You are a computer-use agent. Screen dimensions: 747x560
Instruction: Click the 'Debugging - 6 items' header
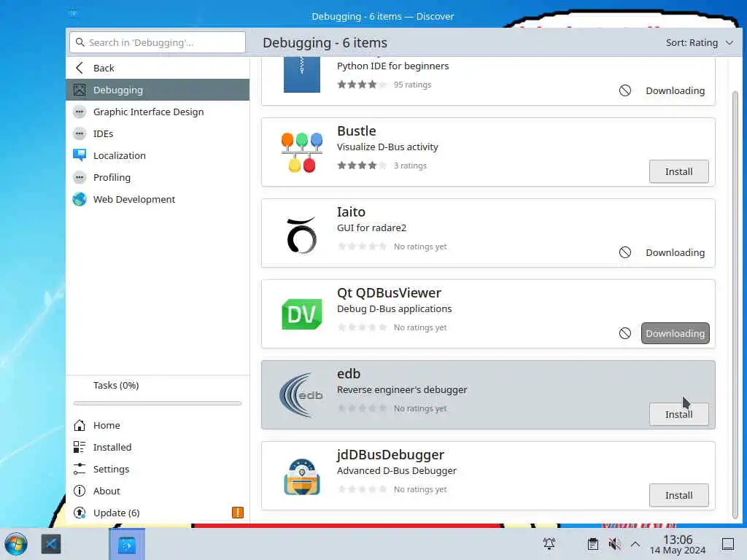point(325,43)
